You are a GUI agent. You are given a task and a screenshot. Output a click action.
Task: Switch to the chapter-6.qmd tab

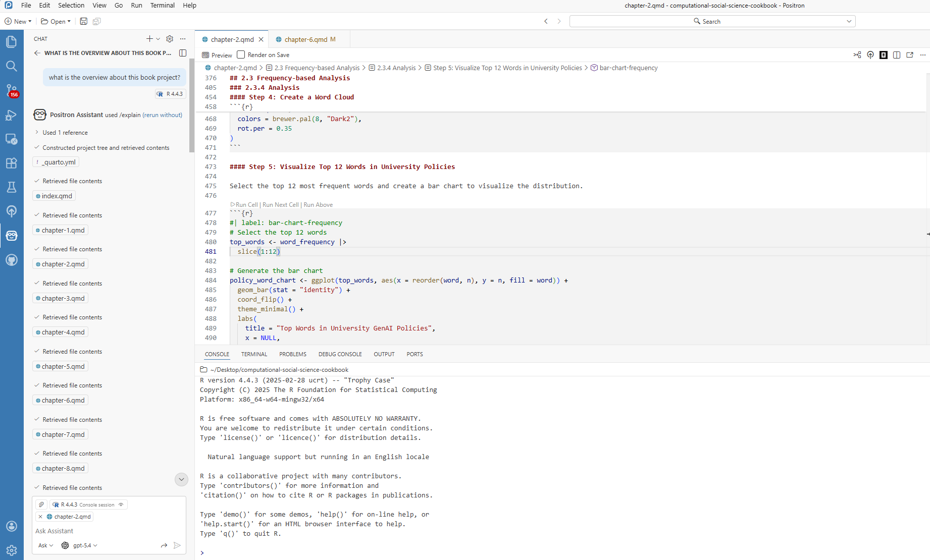point(305,39)
